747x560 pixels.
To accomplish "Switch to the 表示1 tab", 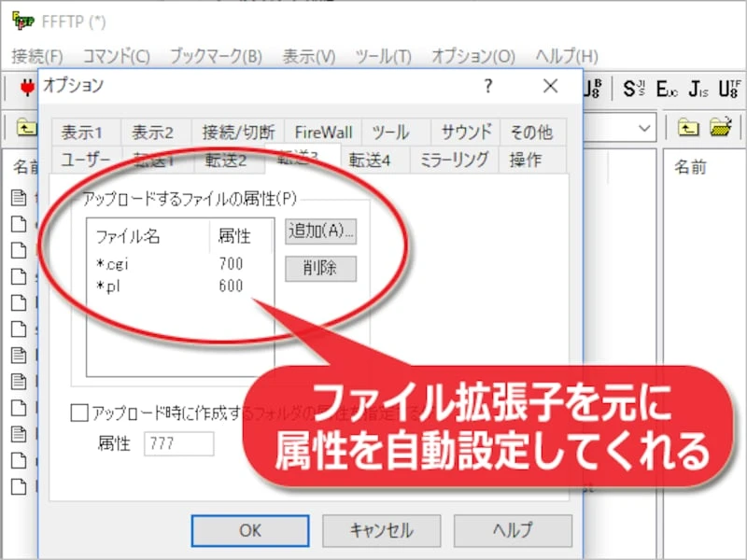I will (x=86, y=132).
